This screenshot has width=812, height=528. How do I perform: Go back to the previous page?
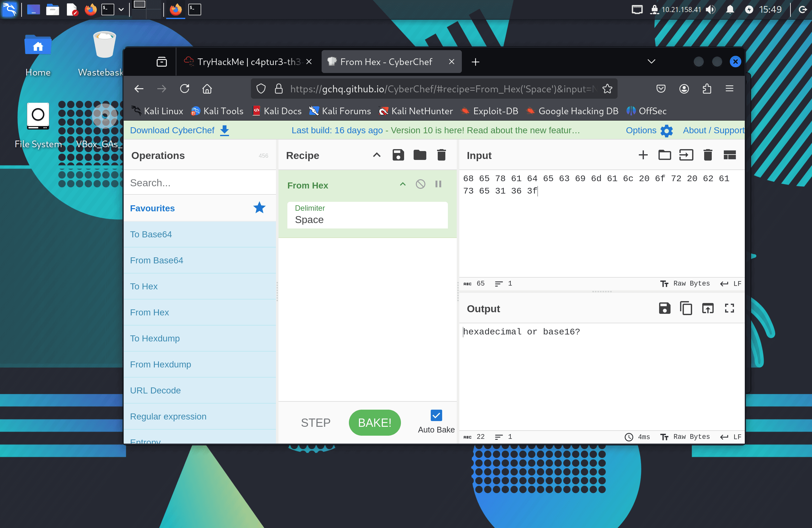139,89
